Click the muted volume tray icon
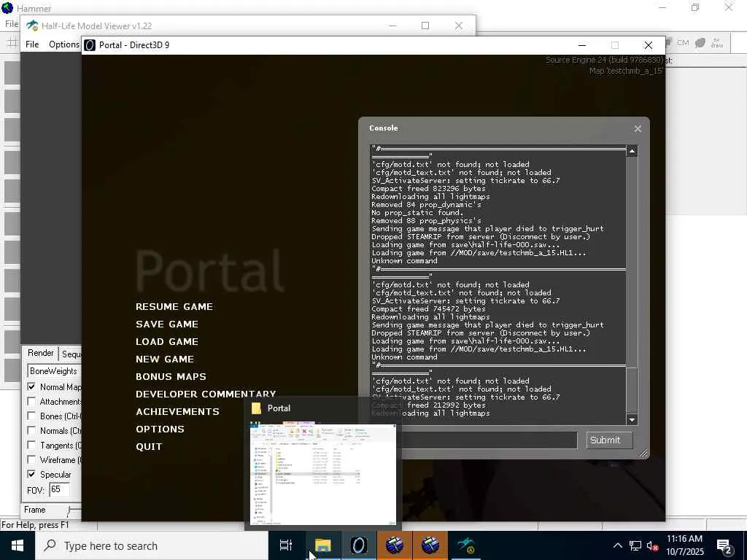Image resolution: width=747 pixels, height=560 pixels. tap(653, 546)
